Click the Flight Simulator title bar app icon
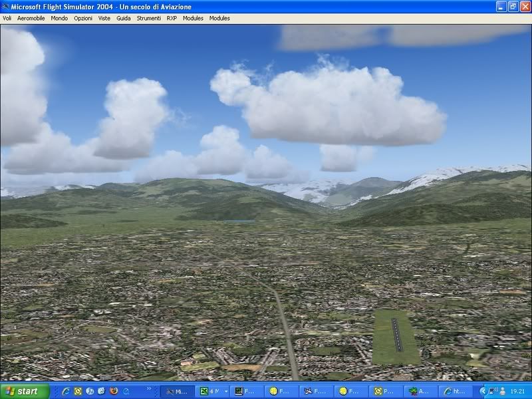 [5, 7]
